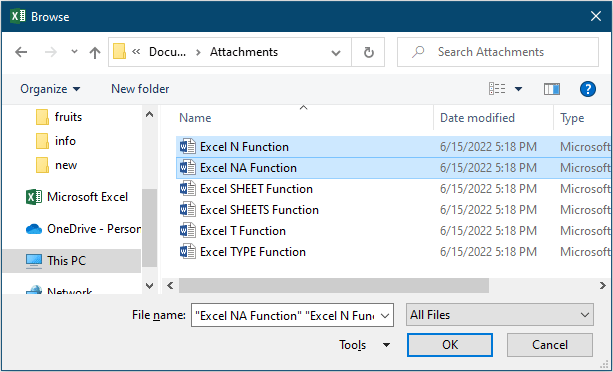613x372 pixels.
Task: Close the Browse dialog window
Action: [x=595, y=16]
